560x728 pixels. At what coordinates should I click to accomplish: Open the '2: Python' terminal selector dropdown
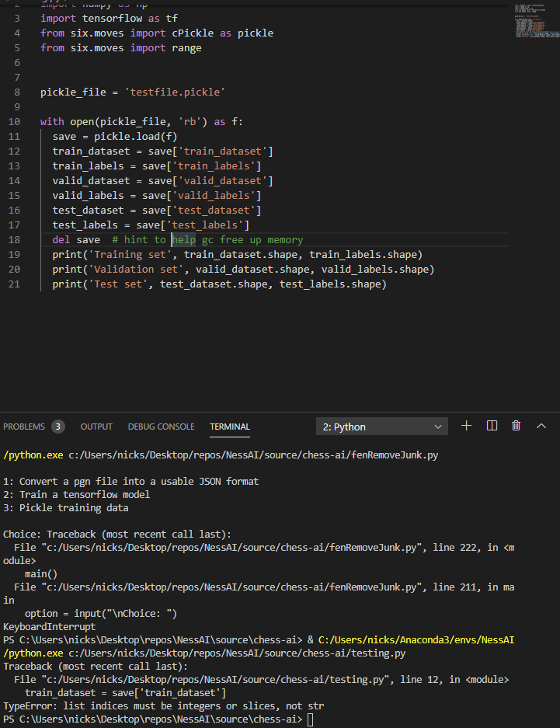click(x=382, y=427)
